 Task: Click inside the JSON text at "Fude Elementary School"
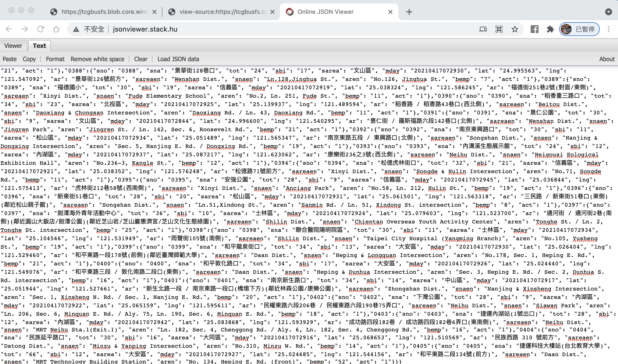(x=167, y=96)
